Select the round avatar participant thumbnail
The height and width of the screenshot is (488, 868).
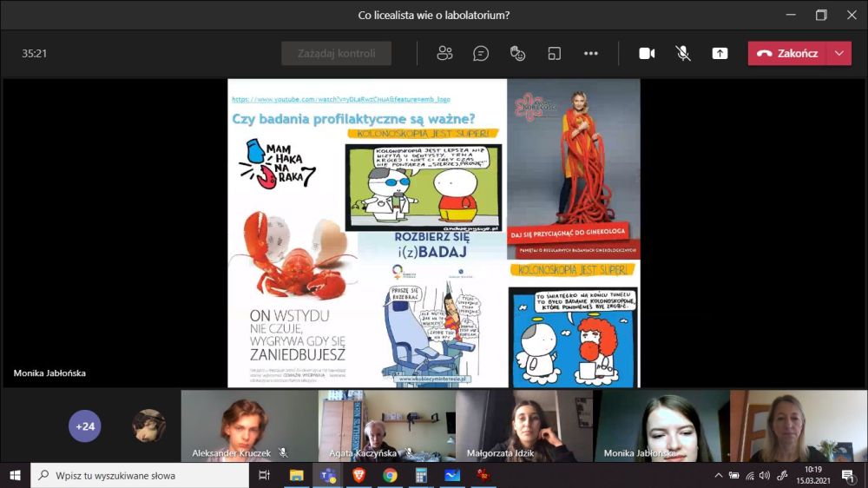click(149, 425)
